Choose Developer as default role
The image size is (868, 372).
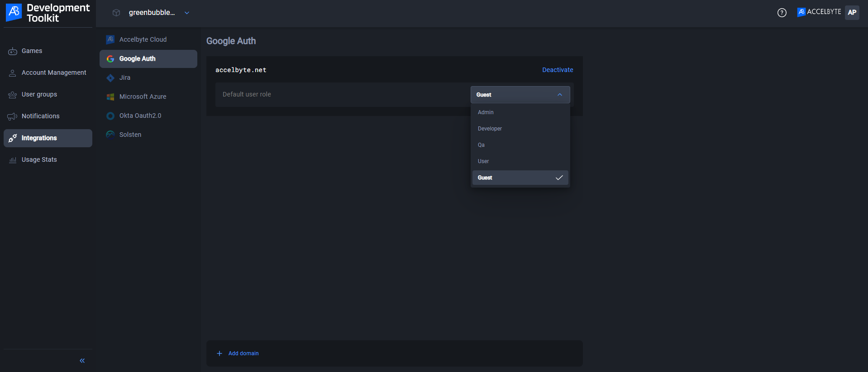(x=520, y=129)
